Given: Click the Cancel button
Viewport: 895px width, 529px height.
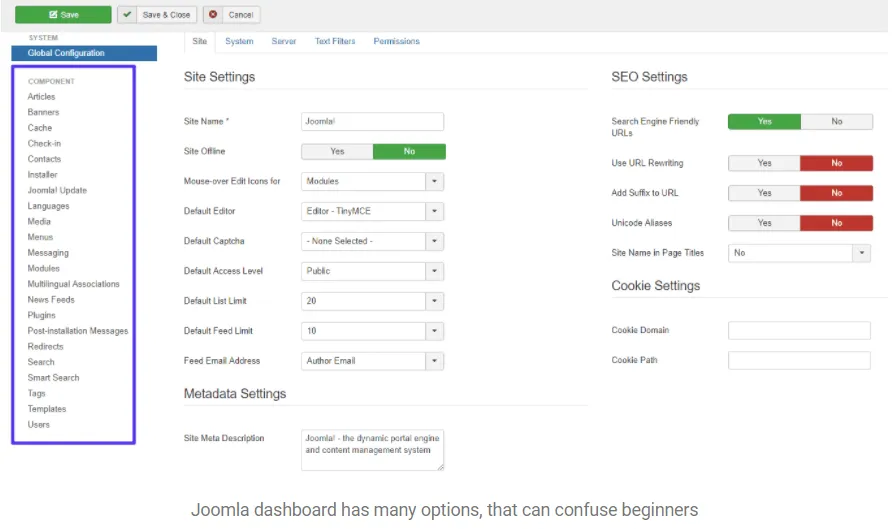Looking at the screenshot, I should [x=232, y=15].
